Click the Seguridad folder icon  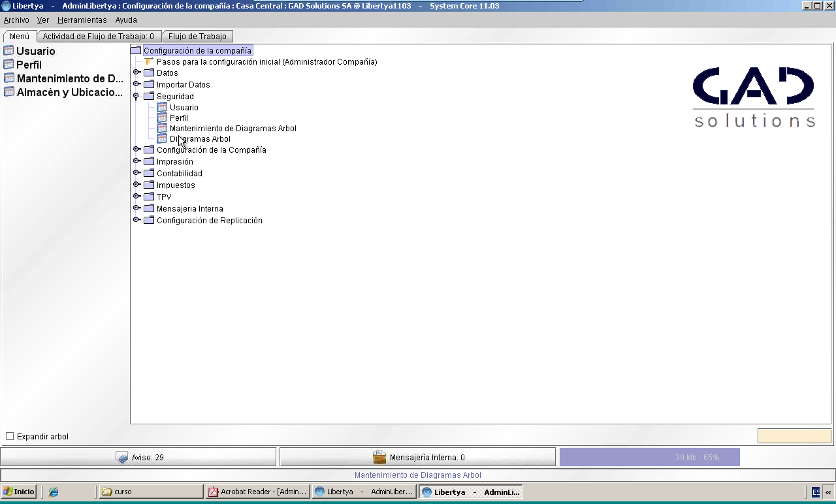(x=149, y=97)
